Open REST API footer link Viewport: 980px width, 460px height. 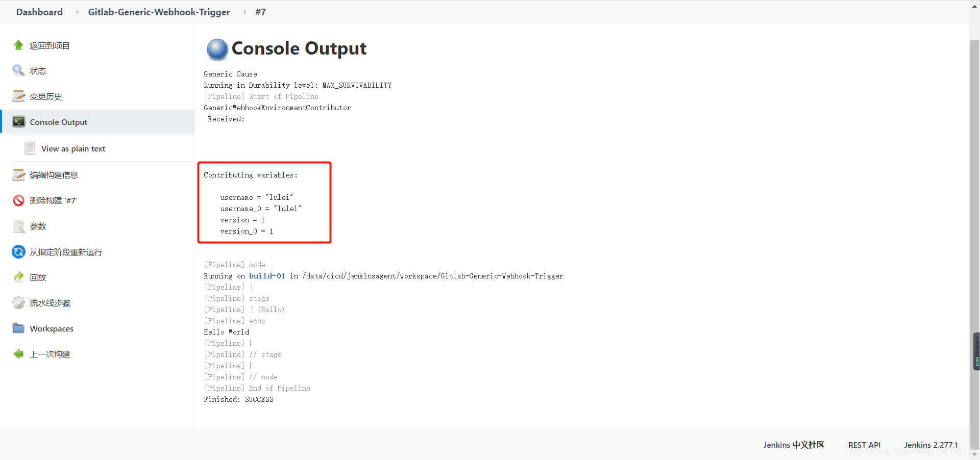(x=864, y=445)
